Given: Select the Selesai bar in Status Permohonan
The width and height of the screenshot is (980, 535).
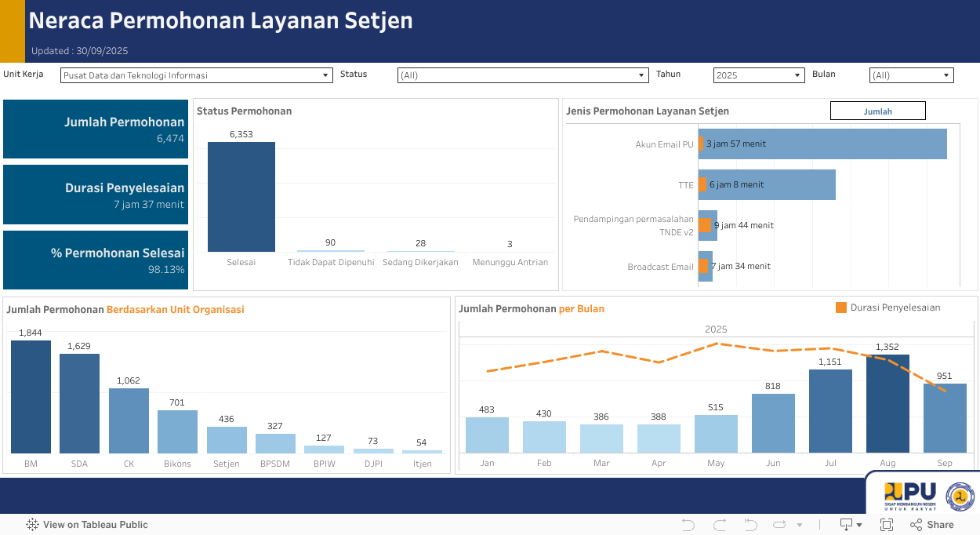Looking at the screenshot, I should [241, 197].
